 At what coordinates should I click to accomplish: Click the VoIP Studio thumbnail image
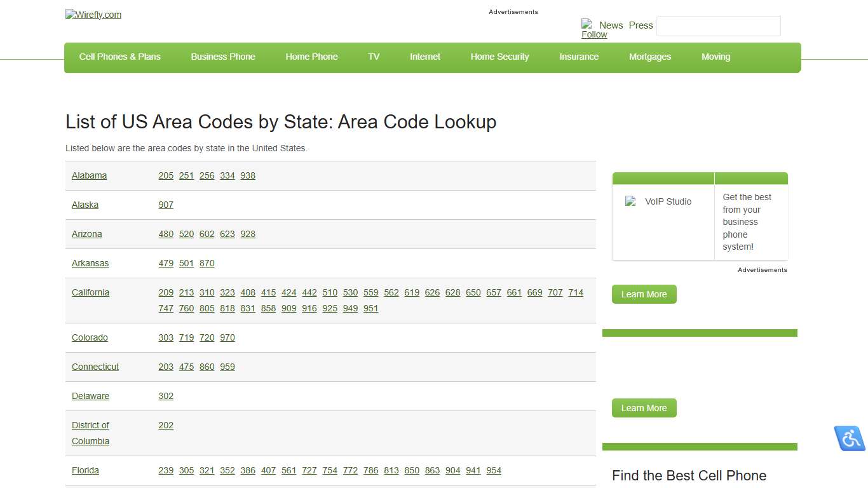[x=631, y=201]
